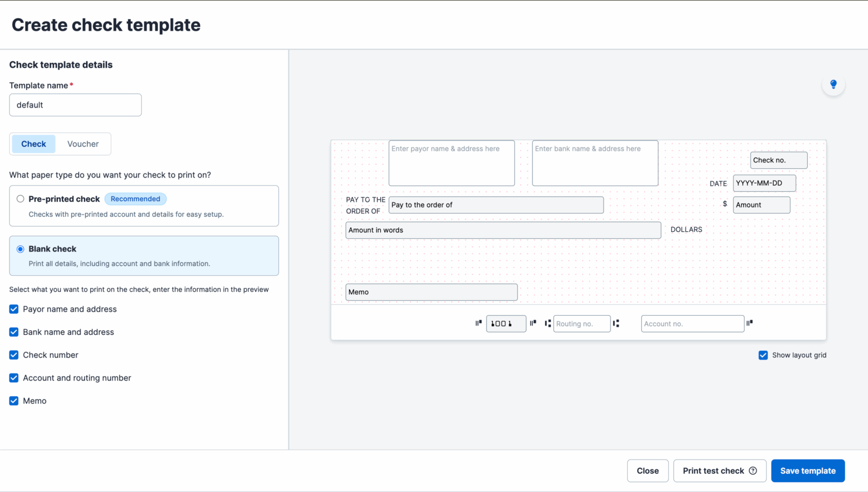Viewport: 868px width, 492px height.
Task: Click the Template name input showing default
Action: coord(75,105)
